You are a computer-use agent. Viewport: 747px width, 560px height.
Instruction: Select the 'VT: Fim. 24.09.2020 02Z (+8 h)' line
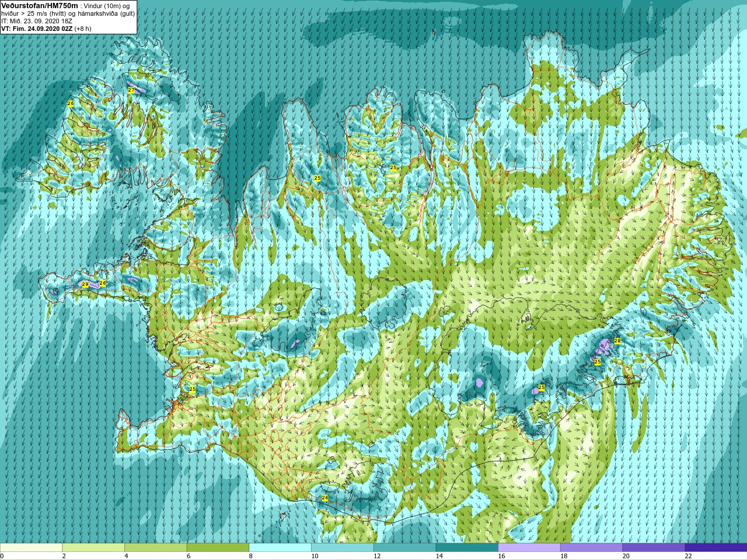pyautogui.click(x=46, y=29)
